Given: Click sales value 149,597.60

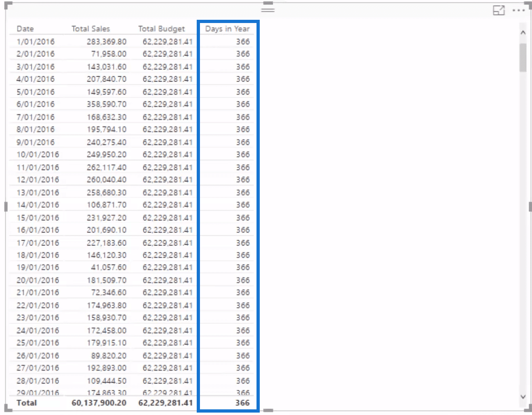Looking at the screenshot, I should click(106, 92).
